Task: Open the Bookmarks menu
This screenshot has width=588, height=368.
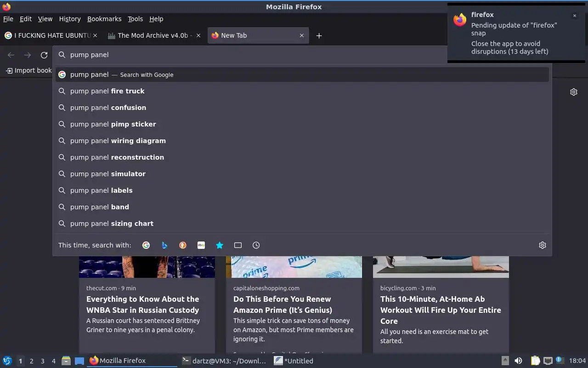Action: click(104, 19)
